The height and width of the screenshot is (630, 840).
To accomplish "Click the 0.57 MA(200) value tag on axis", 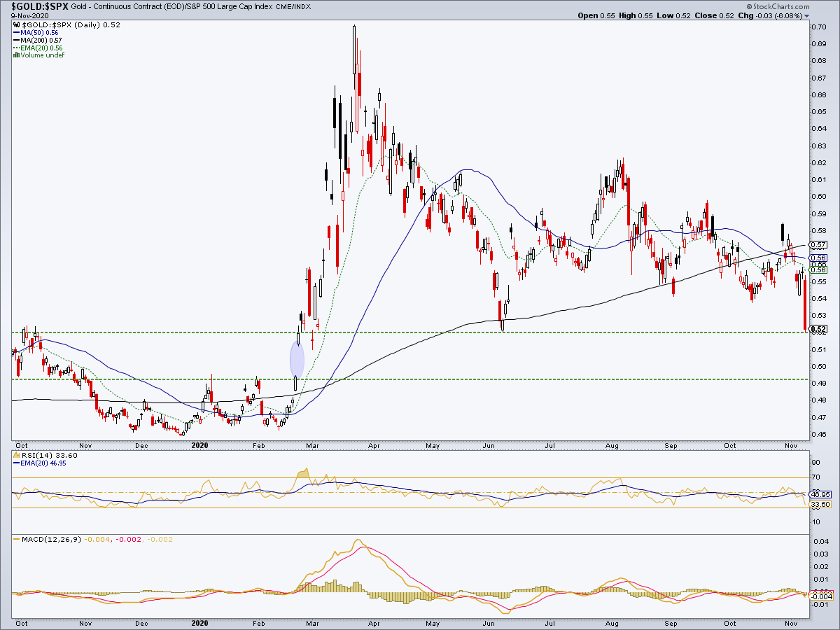I will point(818,245).
